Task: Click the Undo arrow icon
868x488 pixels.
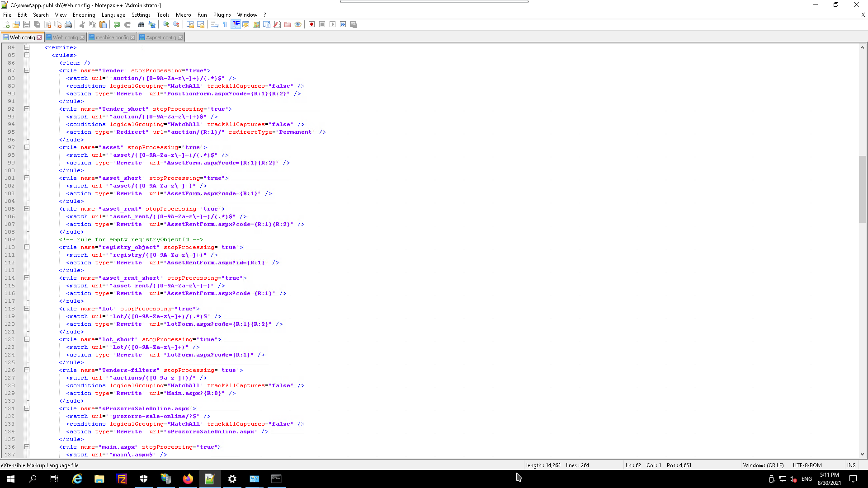Action: click(117, 24)
